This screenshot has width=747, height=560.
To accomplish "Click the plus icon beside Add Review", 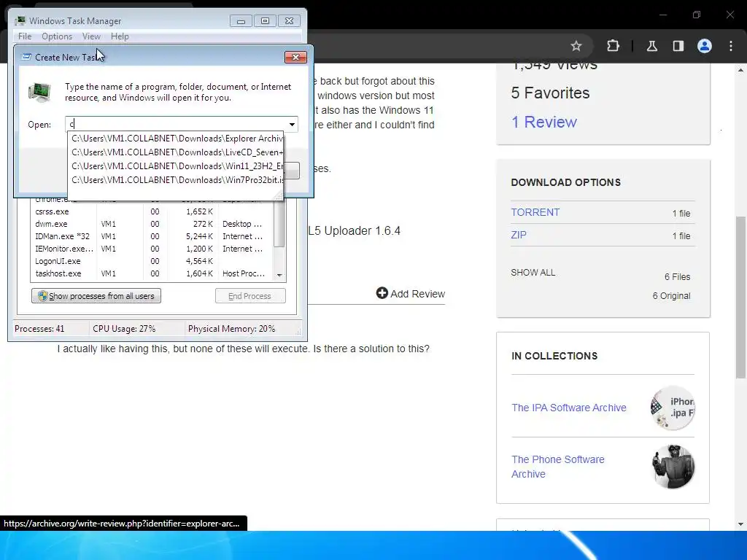I will pyautogui.click(x=382, y=293).
